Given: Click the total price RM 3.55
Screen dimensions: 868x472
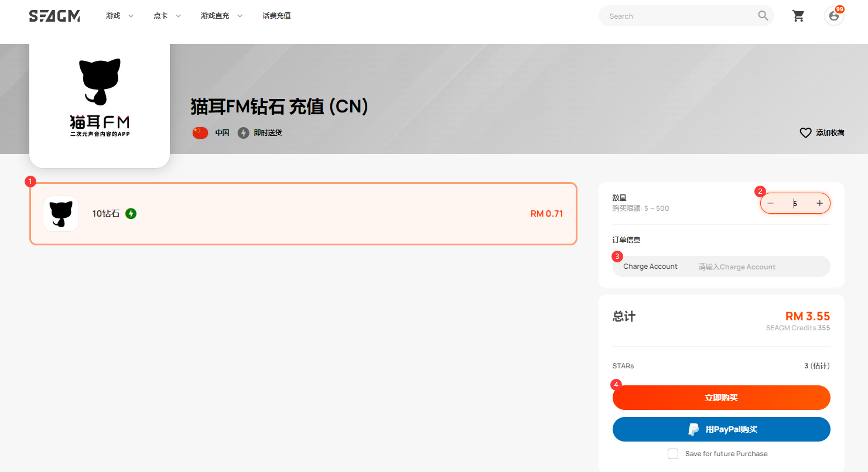Looking at the screenshot, I should [x=808, y=316].
